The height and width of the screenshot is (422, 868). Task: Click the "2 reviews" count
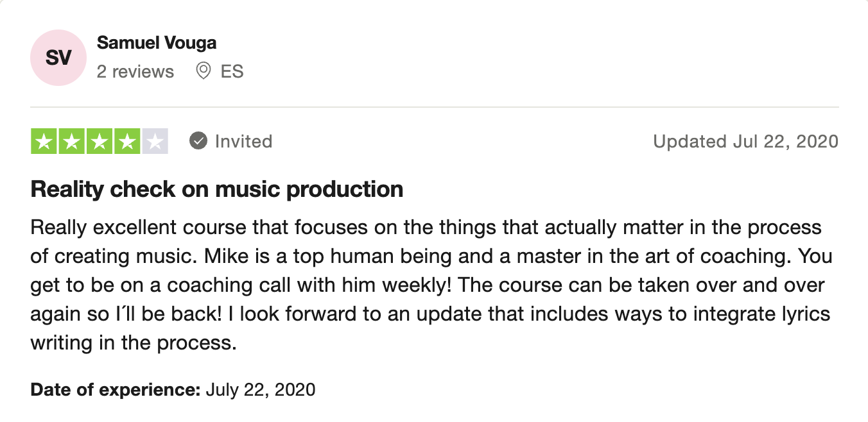click(135, 71)
